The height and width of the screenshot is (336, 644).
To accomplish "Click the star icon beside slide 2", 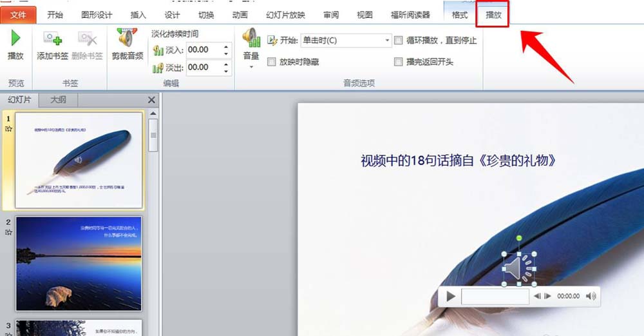I will click(8, 232).
